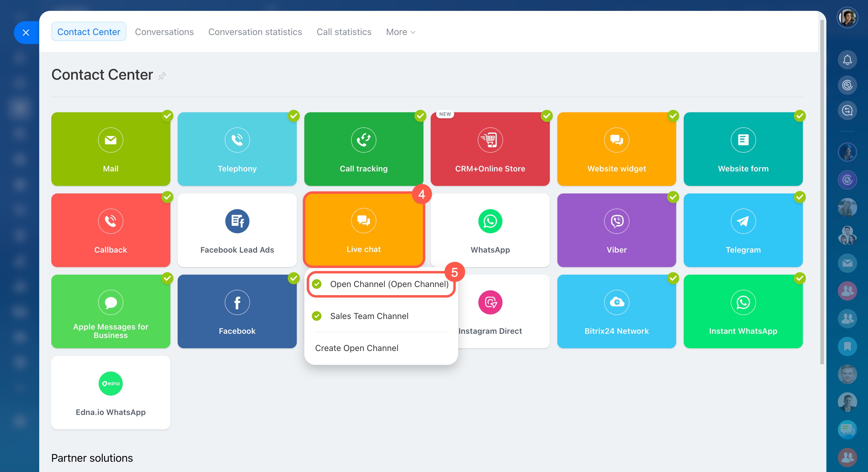Click the Call tracking tile icon

point(363,140)
